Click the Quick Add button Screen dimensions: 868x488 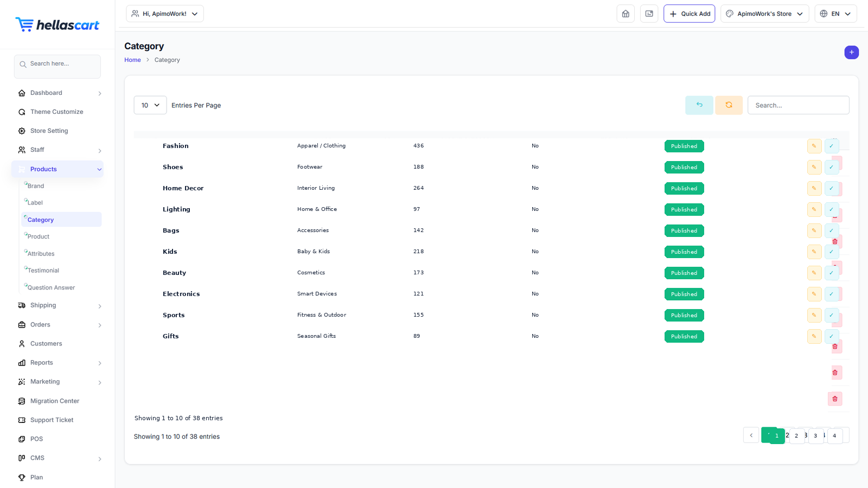coord(690,14)
